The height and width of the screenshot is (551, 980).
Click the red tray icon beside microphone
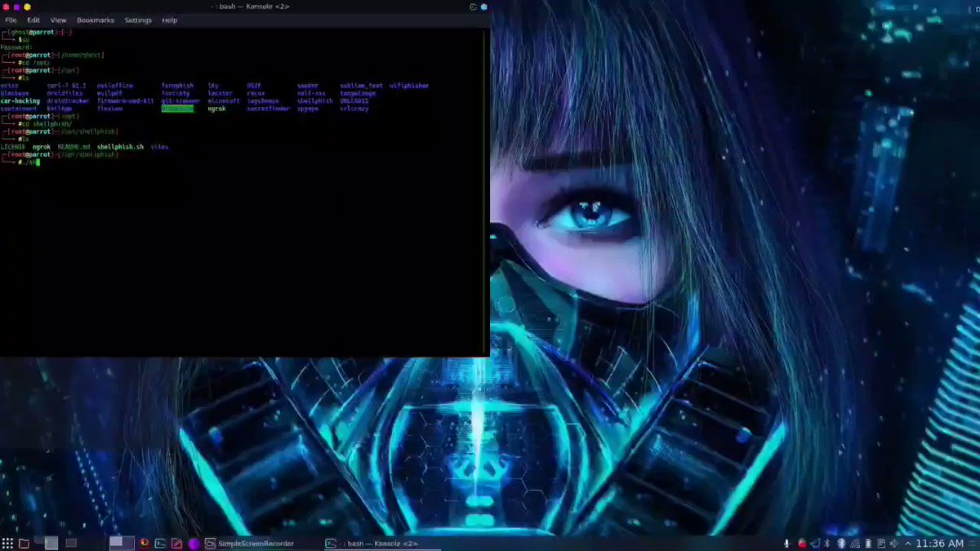(802, 544)
